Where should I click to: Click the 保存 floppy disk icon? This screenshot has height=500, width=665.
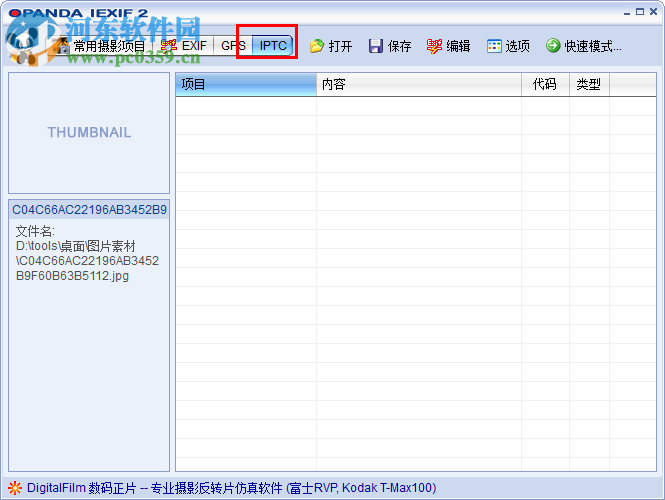[x=376, y=46]
